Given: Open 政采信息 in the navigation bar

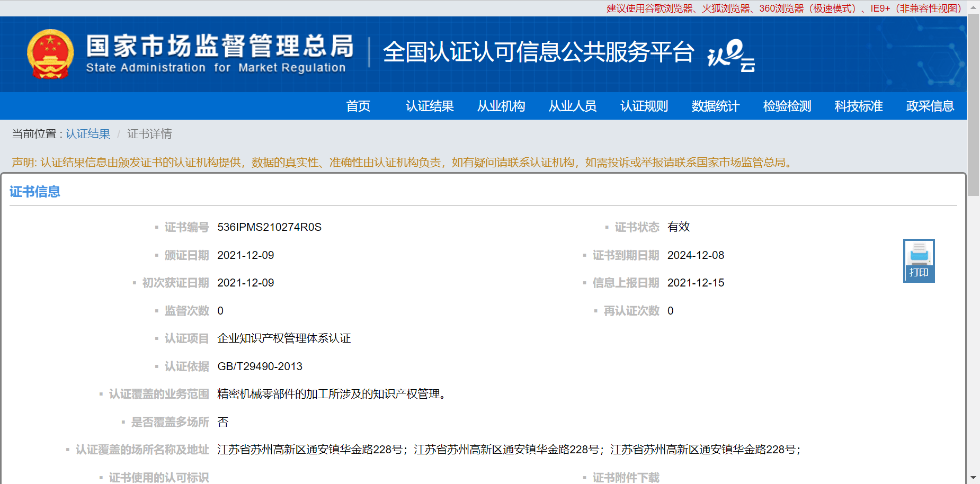Looking at the screenshot, I should click(930, 106).
